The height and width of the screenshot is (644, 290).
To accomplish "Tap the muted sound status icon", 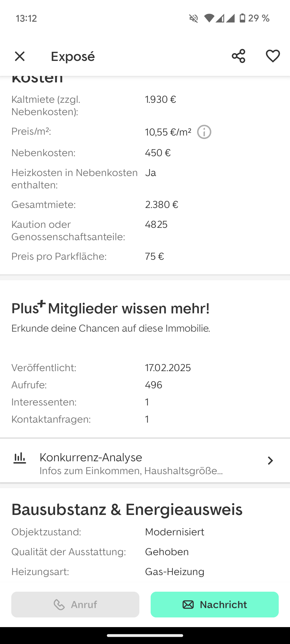I will pyautogui.click(x=194, y=18).
